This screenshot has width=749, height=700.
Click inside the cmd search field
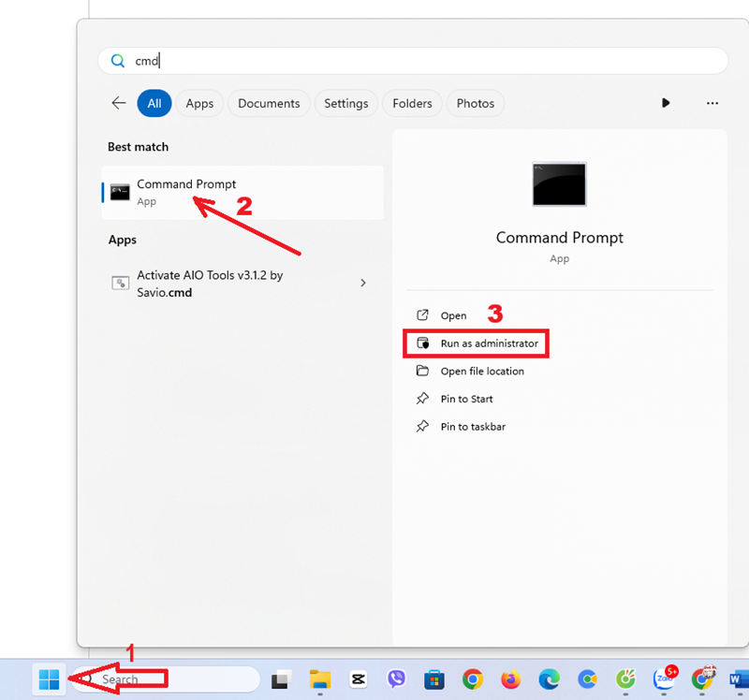[413, 61]
